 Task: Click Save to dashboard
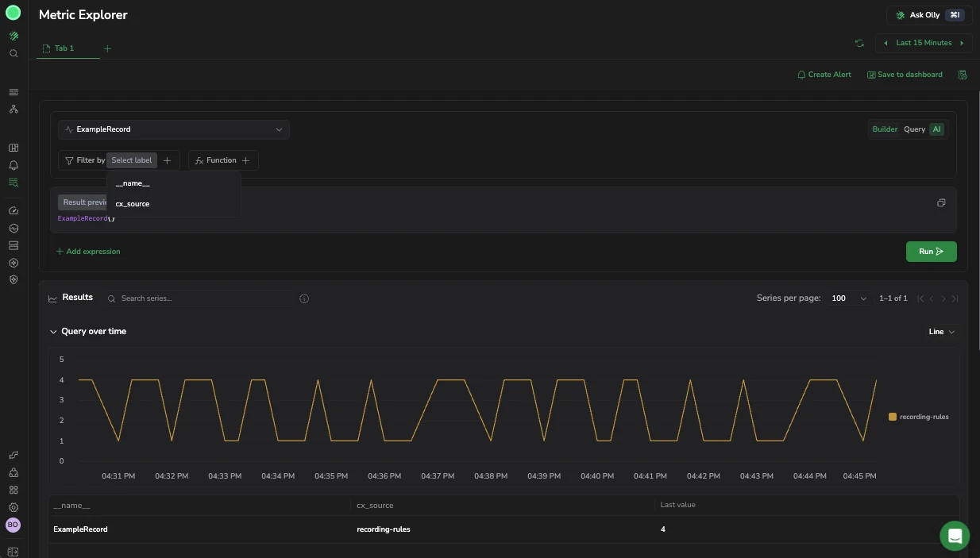coord(905,75)
